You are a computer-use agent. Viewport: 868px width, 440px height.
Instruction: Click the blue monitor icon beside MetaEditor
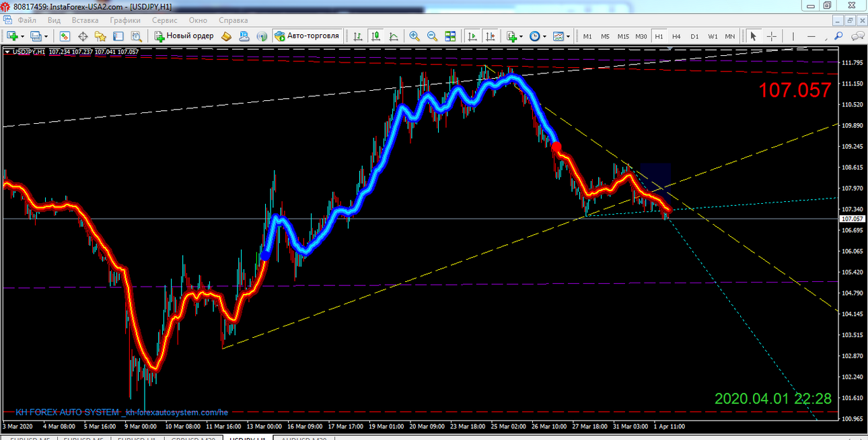point(244,36)
